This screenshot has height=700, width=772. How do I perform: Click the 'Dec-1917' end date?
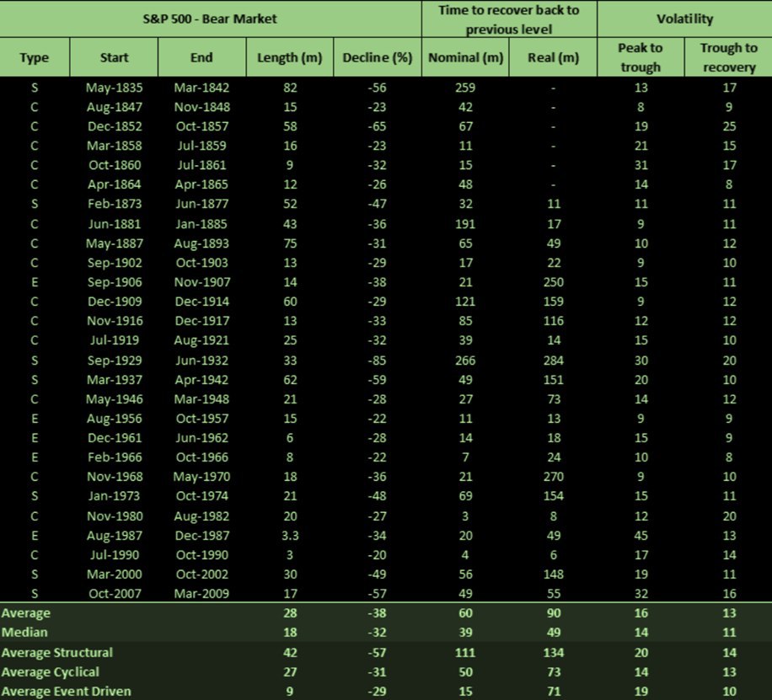[202, 321]
